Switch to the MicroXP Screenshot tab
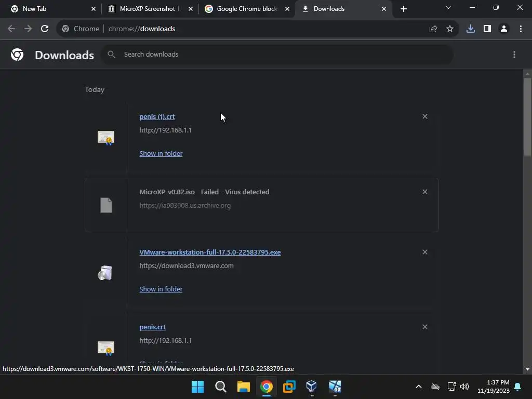The width and height of the screenshot is (532, 399). point(149,9)
